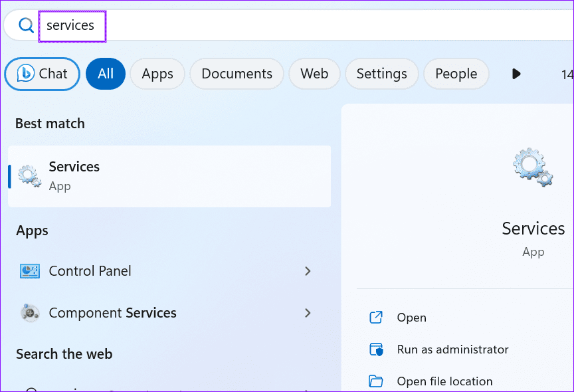Select the Services app gear icon

27,175
